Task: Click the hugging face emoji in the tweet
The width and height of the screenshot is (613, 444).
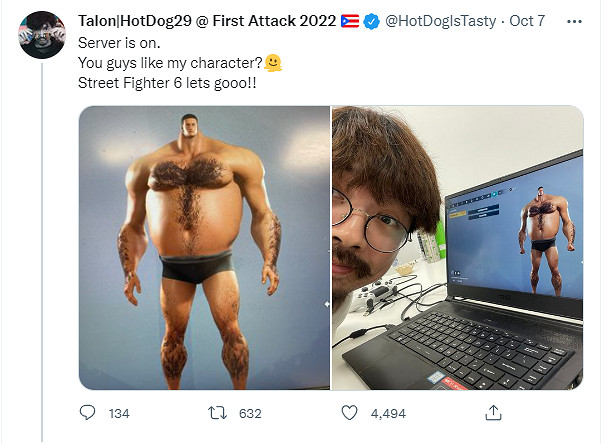Action: [x=273, y=62]
